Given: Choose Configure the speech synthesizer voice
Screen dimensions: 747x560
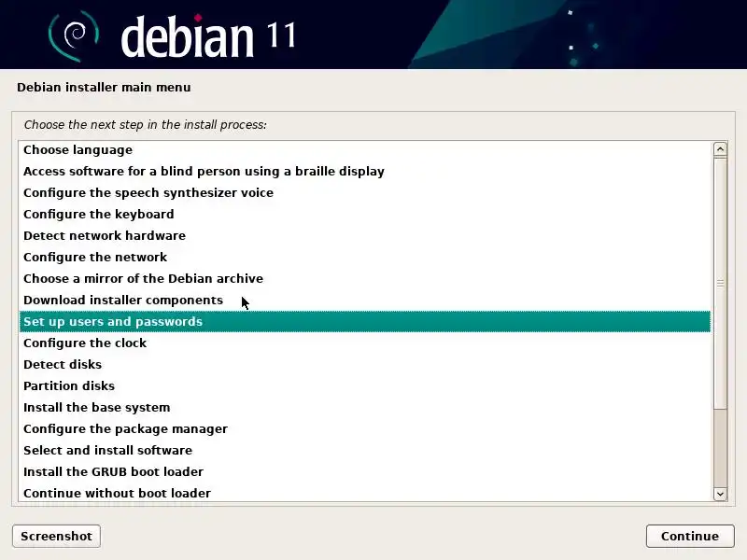Looking at the screenshot, I should pyautogui.click(x=364, y=193).
